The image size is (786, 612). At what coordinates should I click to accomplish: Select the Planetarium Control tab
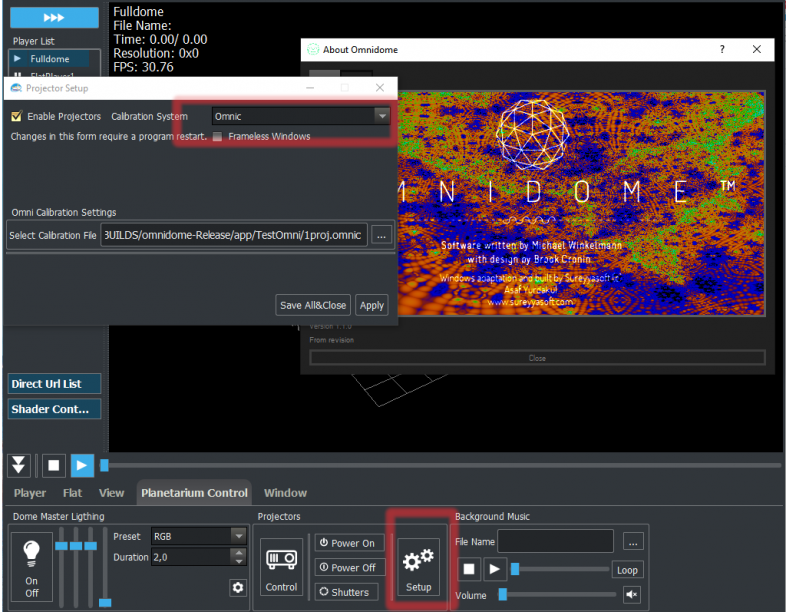pyautogui.click(x=194, y=493)
